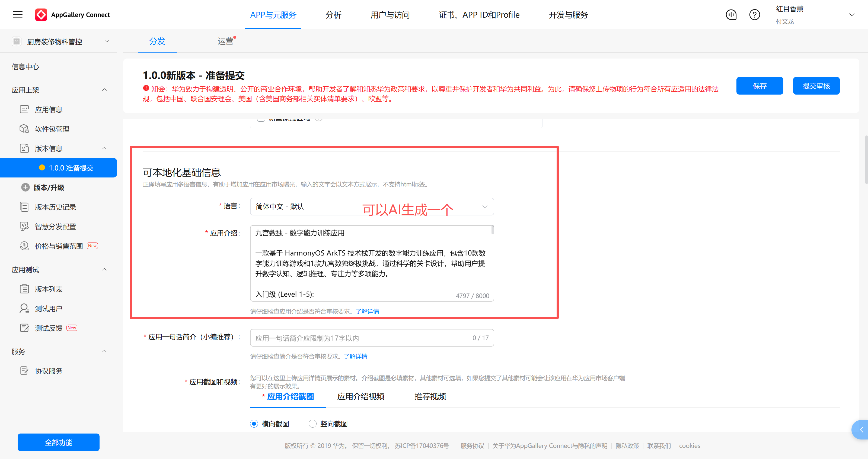Select 1.0.0 准备提交 sidebar item
868x459 pixels.
tap(59, 167)
